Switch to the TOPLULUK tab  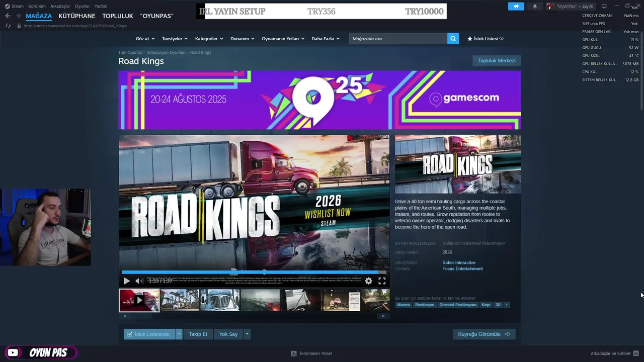[x=118, y=16]
